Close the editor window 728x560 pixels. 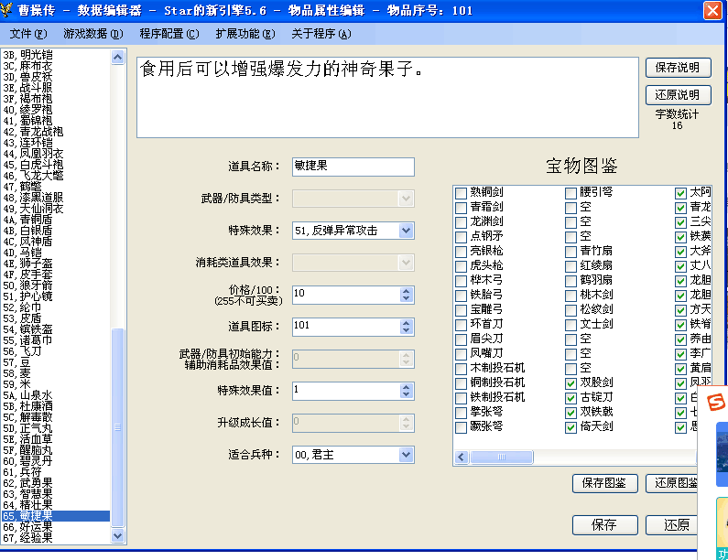(x=712, y=10)
